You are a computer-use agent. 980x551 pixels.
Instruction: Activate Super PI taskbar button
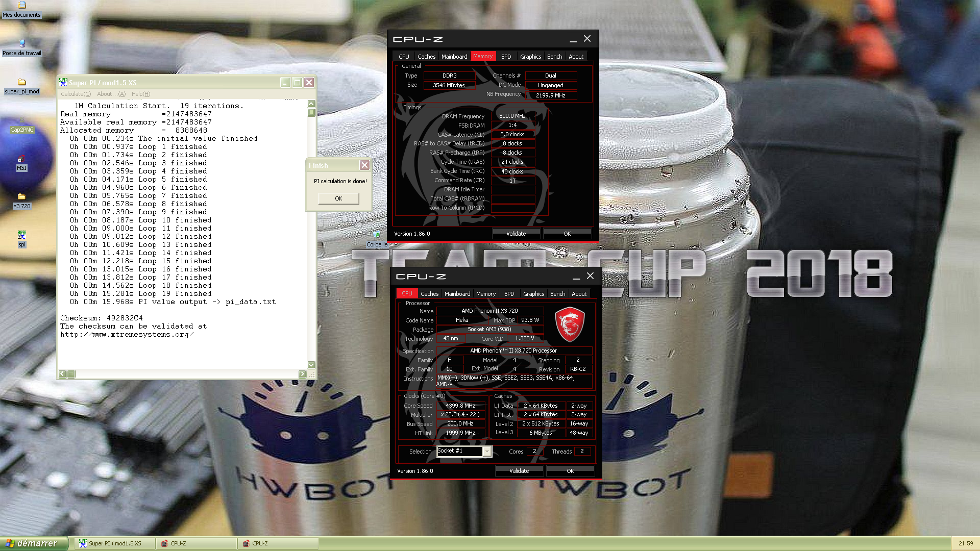coord(115,544)
